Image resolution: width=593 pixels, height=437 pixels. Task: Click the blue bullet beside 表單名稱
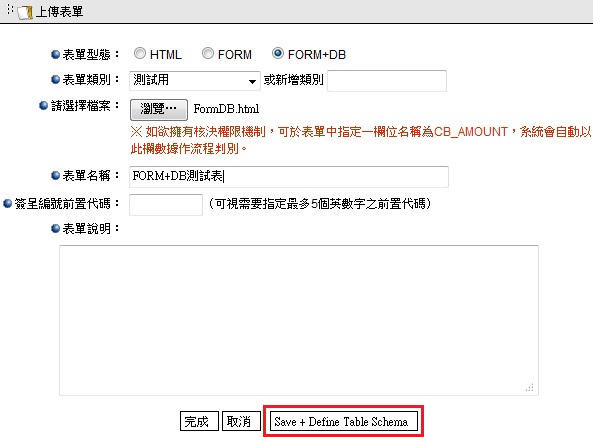[56, 175]
